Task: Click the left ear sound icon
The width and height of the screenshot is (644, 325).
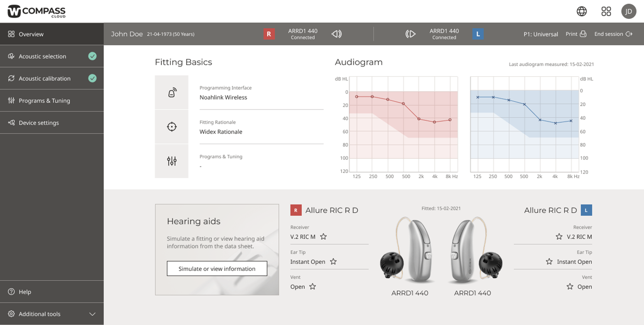Action: click(x=410, y=34)
